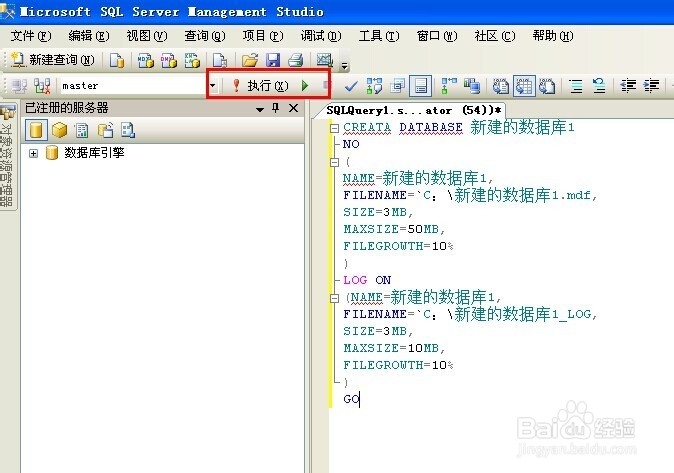Click the 新建查询(N) button

(52, 60)
